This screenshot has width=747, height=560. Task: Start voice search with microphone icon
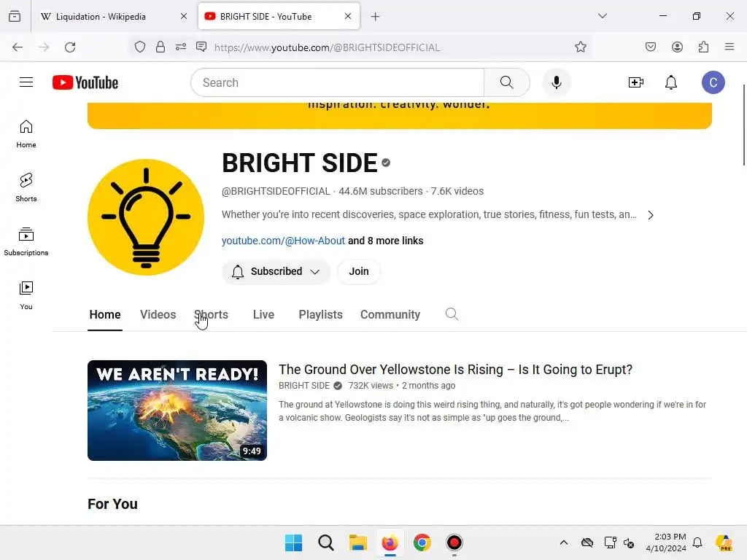pos(556,82)
